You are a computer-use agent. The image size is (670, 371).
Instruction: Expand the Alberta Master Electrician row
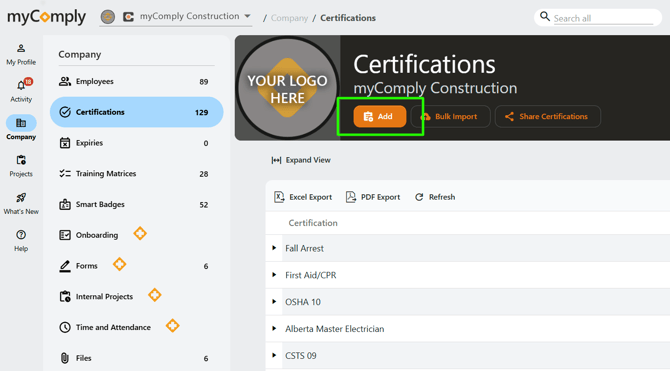[x=274, y=329]
